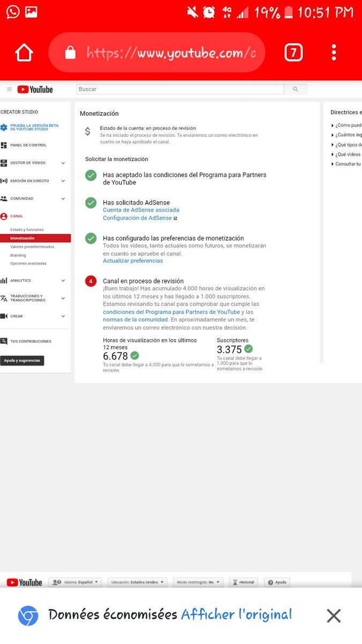Open the Cuenta de AdSense asociada link
The image size is (362, 644).
coord(141,210)
